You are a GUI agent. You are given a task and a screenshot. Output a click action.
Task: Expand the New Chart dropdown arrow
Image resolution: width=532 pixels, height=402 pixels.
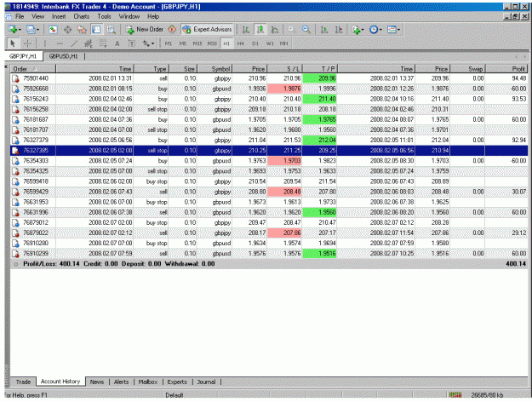pyautogui.click(x=20, y=30)
